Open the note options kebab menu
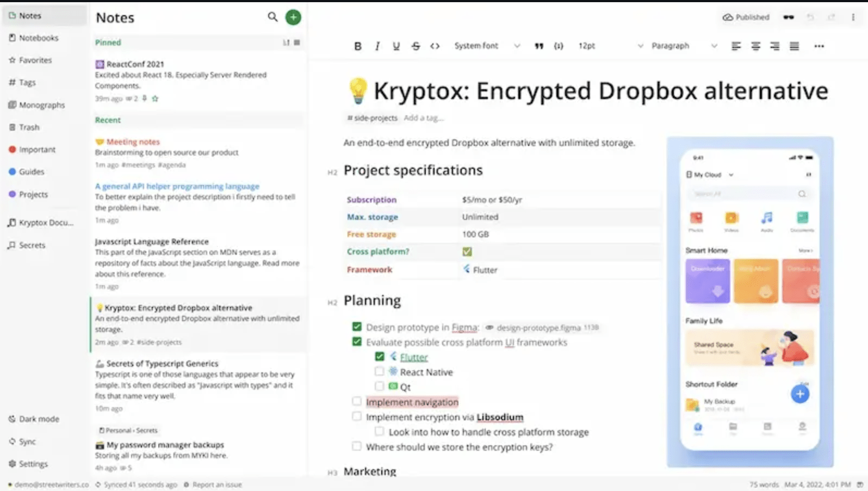Image resolution: width=868 pixels, height=491 pixels. pyautogui.click(x=853, y=17)
